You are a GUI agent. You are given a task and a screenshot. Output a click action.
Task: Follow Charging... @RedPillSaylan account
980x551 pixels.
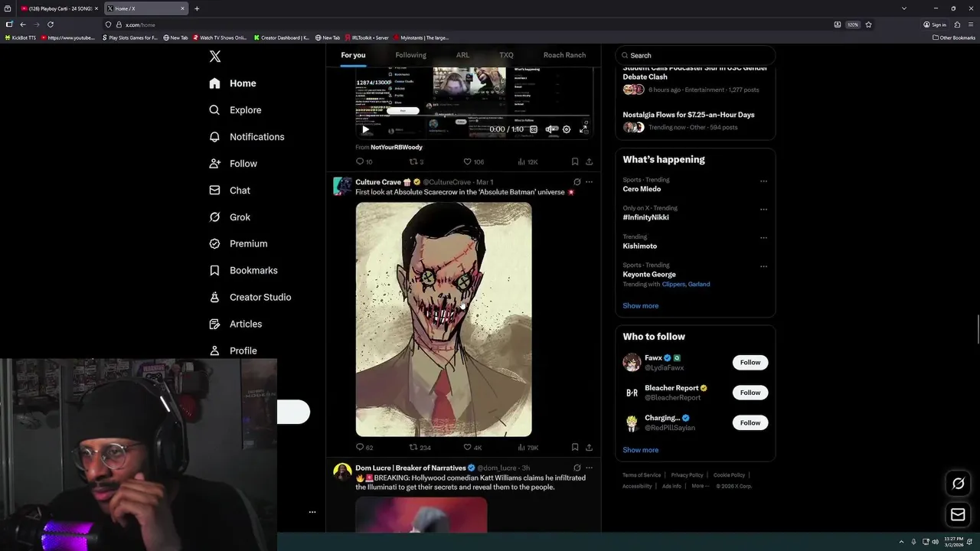coord(750,423)
